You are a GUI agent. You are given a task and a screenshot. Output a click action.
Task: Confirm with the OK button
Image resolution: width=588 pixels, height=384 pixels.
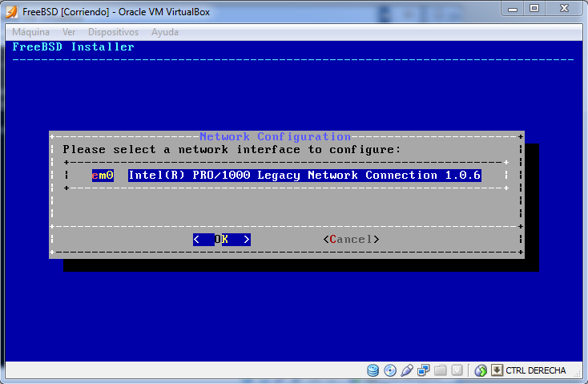(x=222, y=240)
